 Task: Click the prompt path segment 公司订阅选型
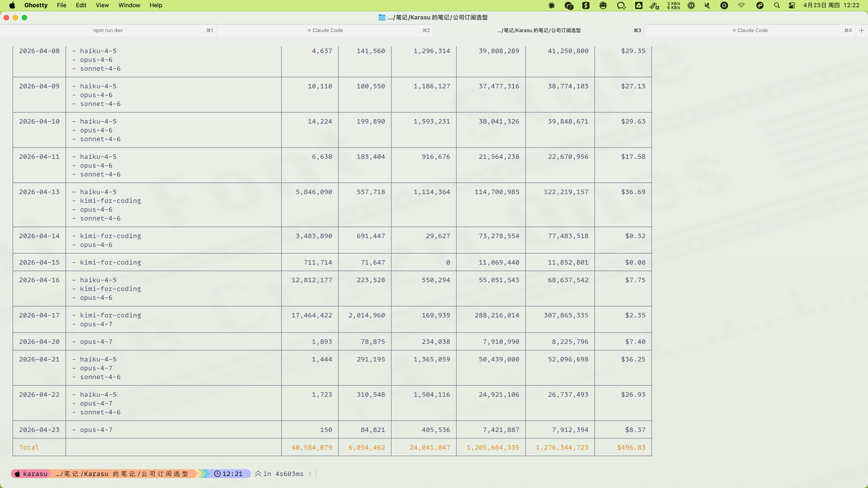point(164,474)
